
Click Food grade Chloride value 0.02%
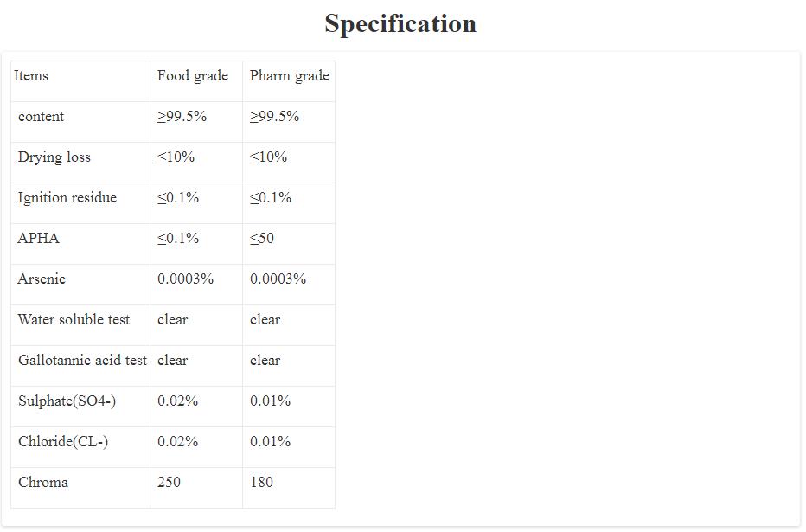[x=178, y=441]
